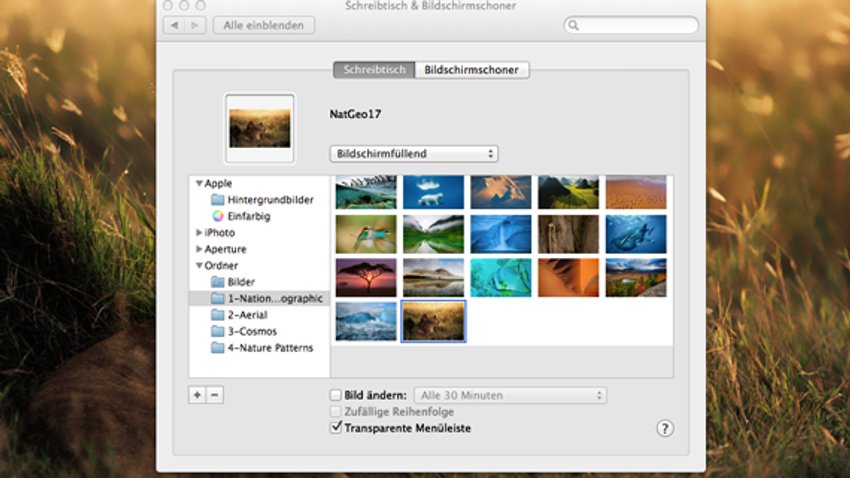Switch to the Schreibtisch tab
The image size is (850, 478).
(x=374, y=69)
